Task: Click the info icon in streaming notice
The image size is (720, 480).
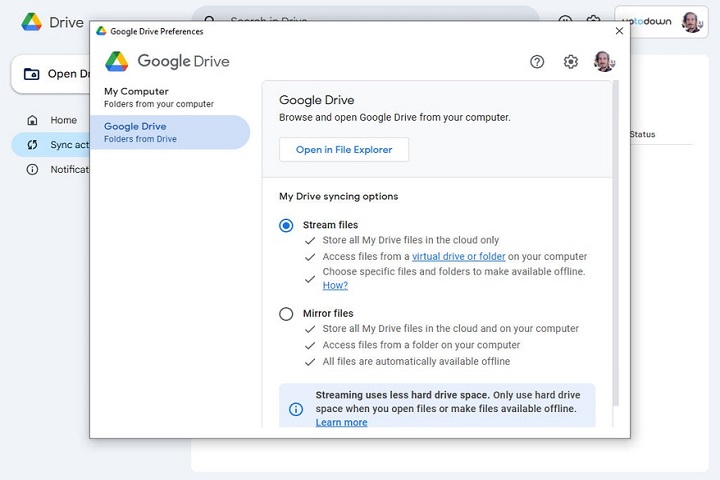Action: [x=296, y=409]
